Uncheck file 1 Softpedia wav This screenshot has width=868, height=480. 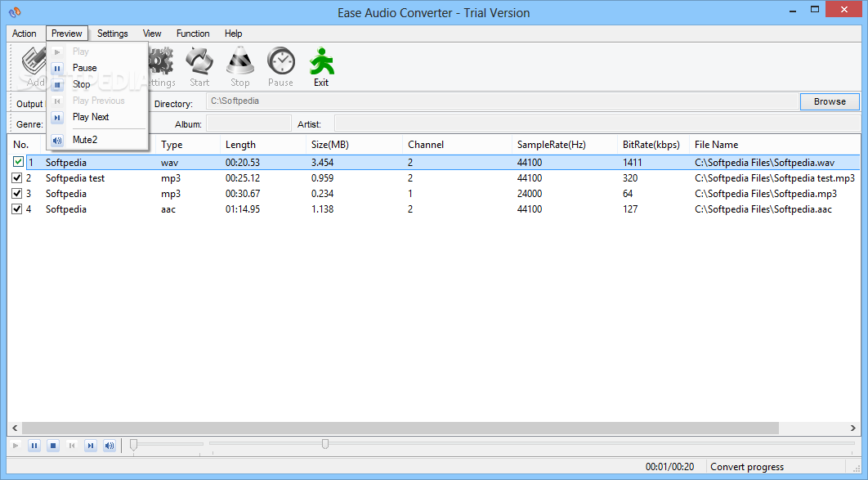tap(18, 162)
